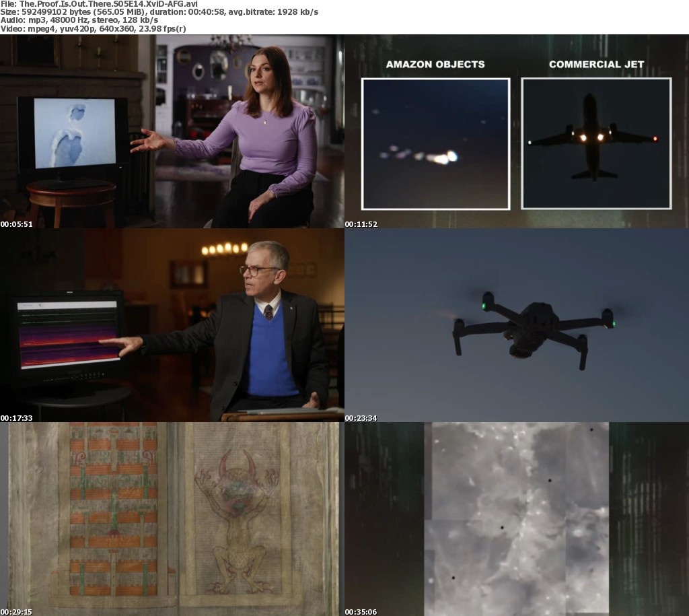Viewport: 689px width, 616px height.
Task: Select the 00:23:34 timestamp label
Action: click(361, 417)
